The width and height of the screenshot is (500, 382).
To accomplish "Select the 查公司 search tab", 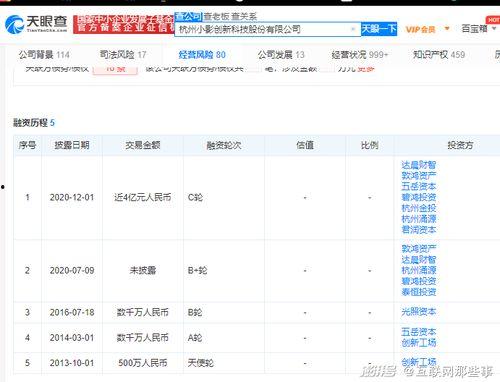I will [x=189, y=16].
